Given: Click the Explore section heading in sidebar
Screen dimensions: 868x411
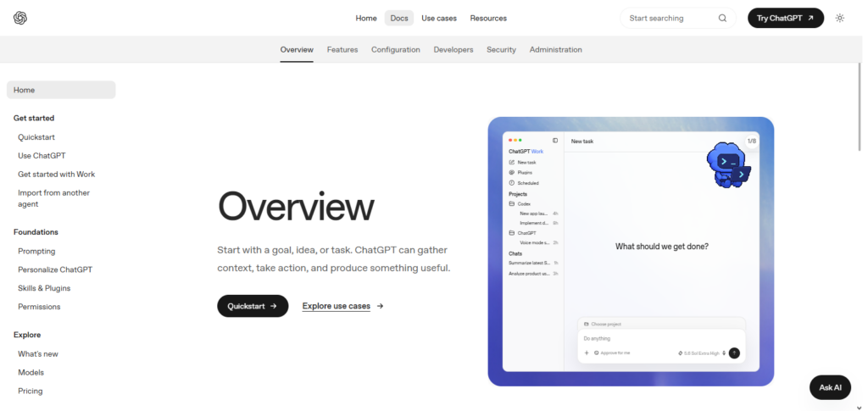Looking at the screenshot, I should 27,335.
